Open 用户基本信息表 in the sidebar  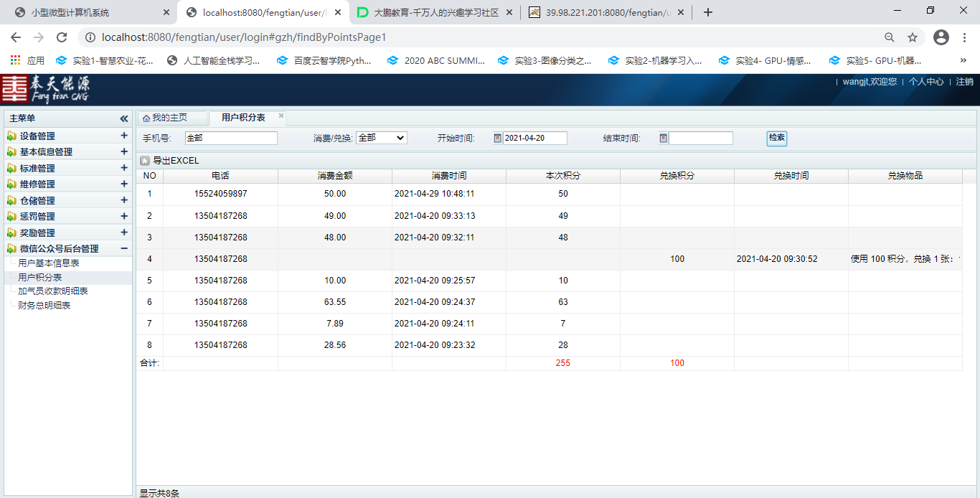[49, 263]
